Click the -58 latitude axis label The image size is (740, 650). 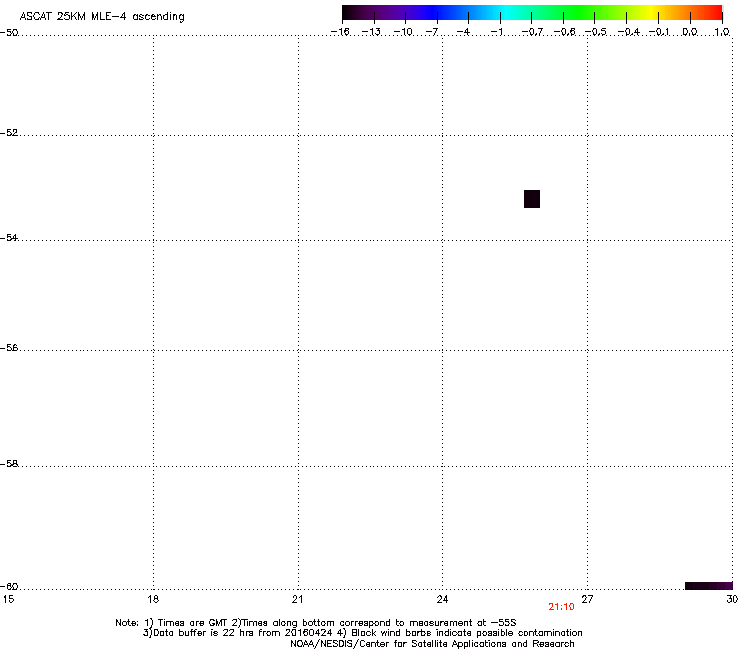(9, 464)
